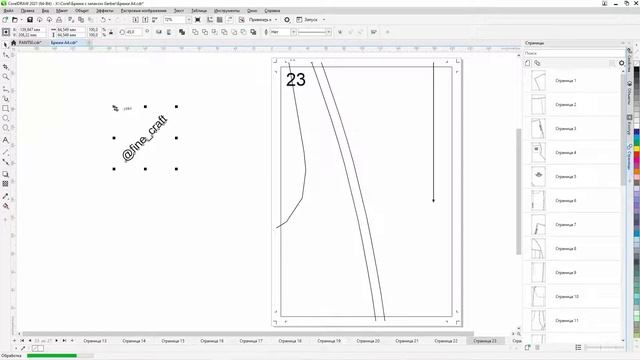Viewport: 640px width, 360px height.
Task: Save the document with the floppy icon
Action: [x=30, y=20]
